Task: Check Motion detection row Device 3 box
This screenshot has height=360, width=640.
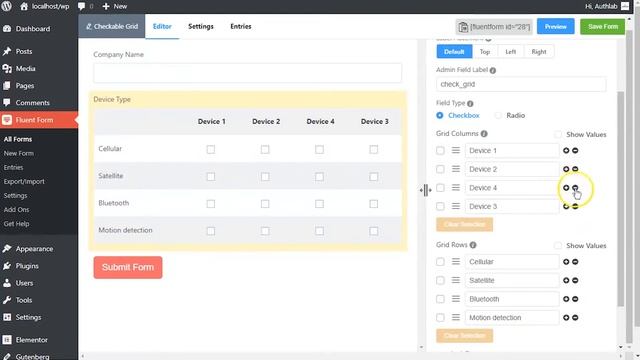Action: [x=373, y=231]
